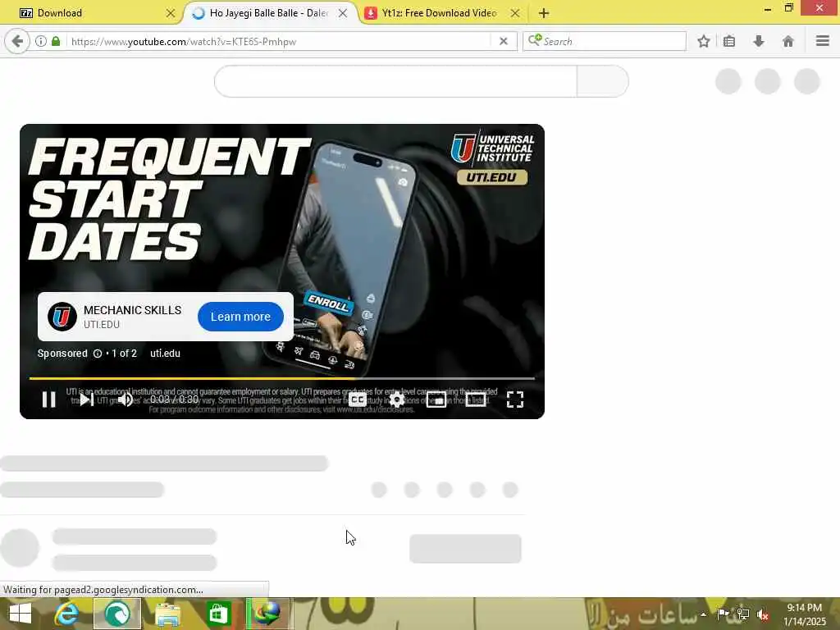Show bookmarks list icon

click(x=729, y=41)
